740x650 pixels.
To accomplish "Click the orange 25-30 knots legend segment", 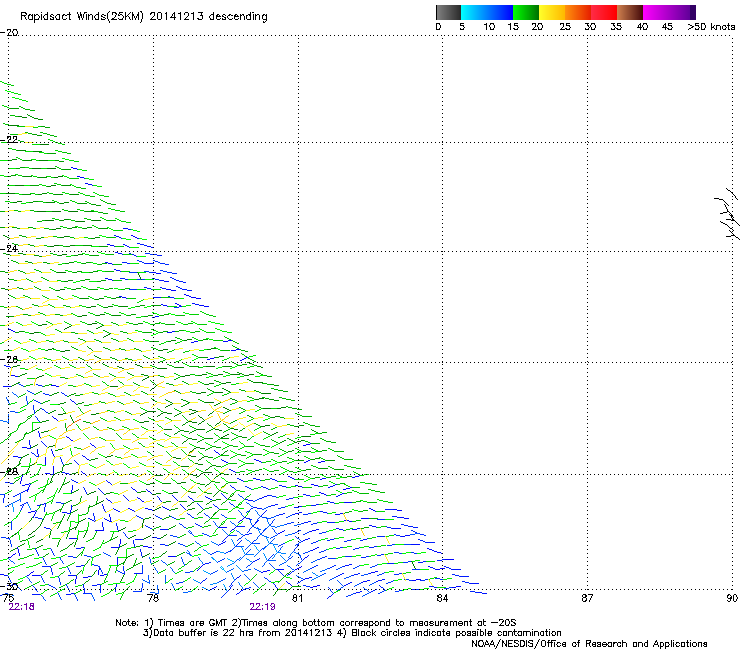I will coord(578,12).
